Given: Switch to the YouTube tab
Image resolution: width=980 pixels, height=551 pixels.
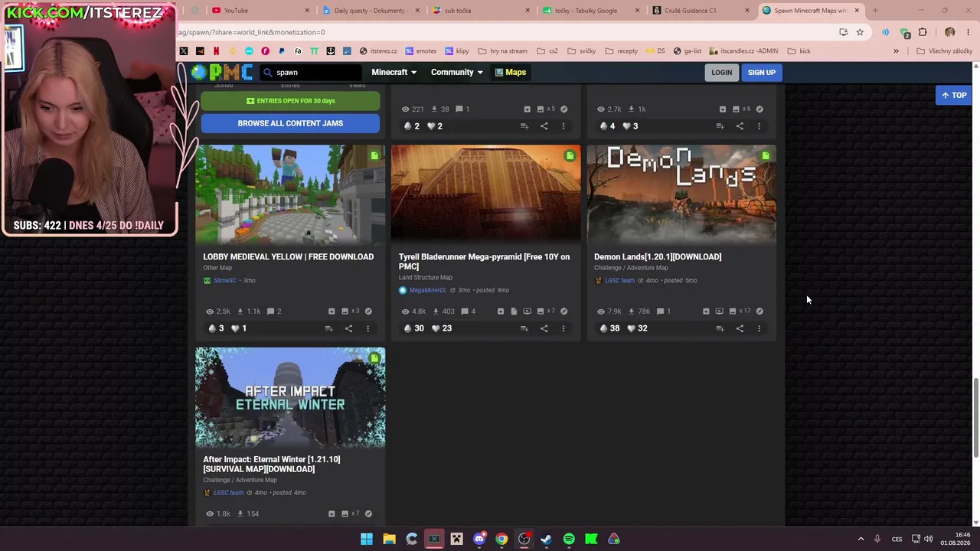Looking at the screenshot, I should click(x=261, y=11).
